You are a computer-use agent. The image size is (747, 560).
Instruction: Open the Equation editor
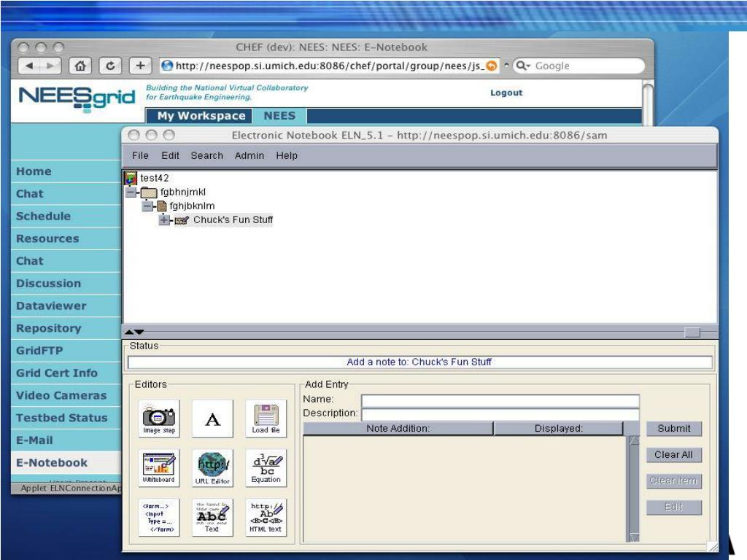[x=266, y=467]
